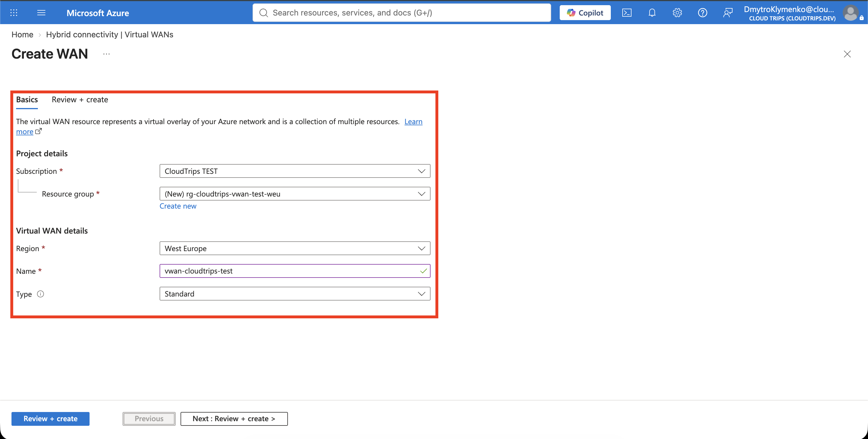Select the Basics tab
The width and height of the screenshot is (868, 439).
pyautogui.click(x=27, y=100)
